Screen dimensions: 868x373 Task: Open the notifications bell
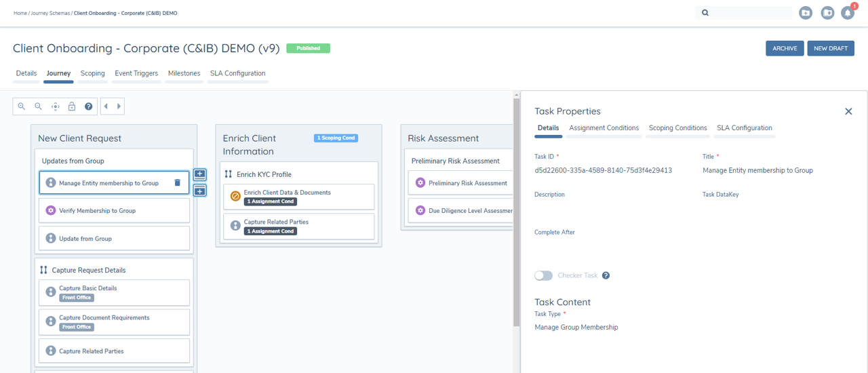pos(848,13)
